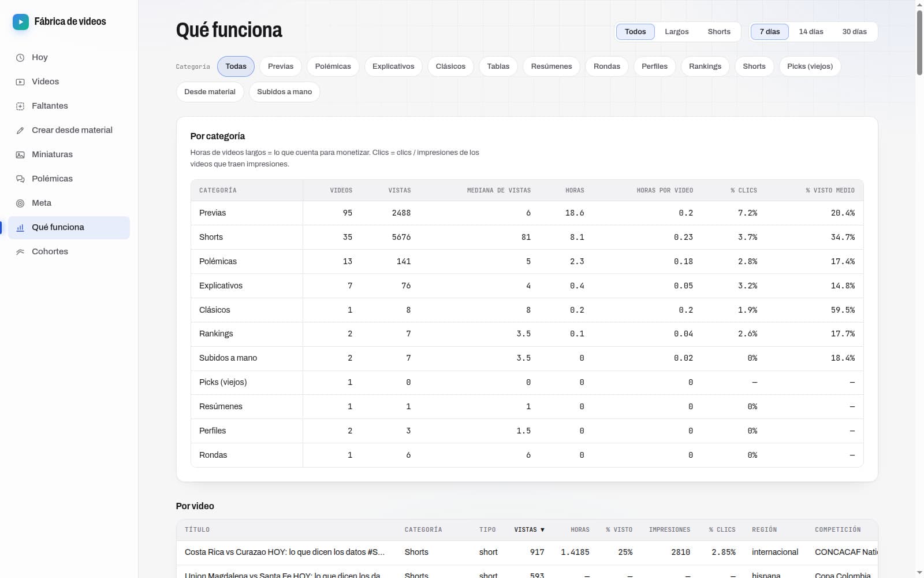Click the Picks (viejos) table row

click(x=527, y=382)
